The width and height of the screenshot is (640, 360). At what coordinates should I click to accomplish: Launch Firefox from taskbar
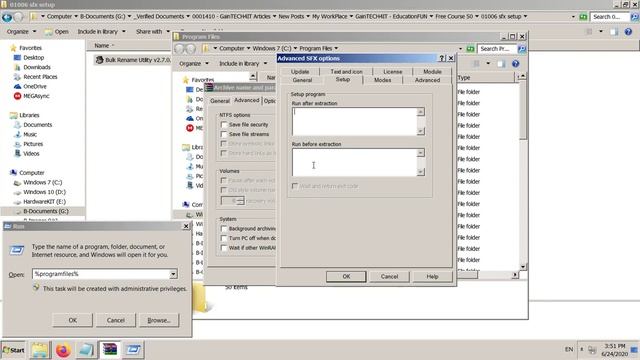(x=63, y=350)
